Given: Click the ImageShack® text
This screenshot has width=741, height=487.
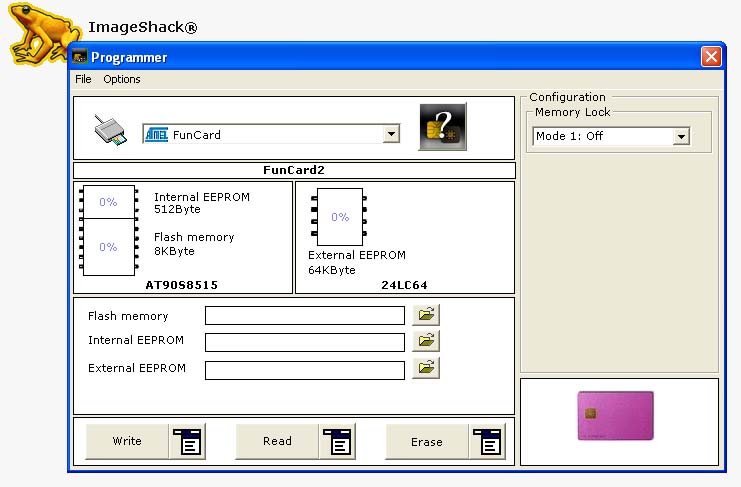Looking at the screenshot, I should tap(143, 27).
